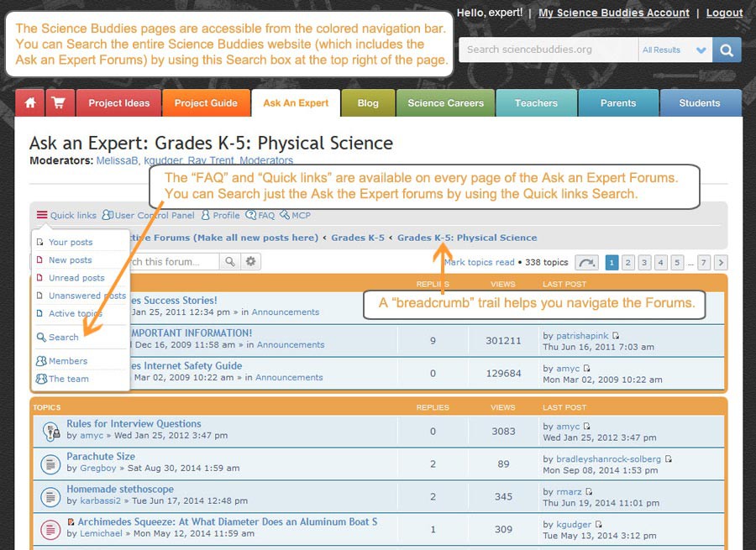This screenshot has height=550, width=756.
Task: Switch to Science Careers tab
Action: pos(445,102)
